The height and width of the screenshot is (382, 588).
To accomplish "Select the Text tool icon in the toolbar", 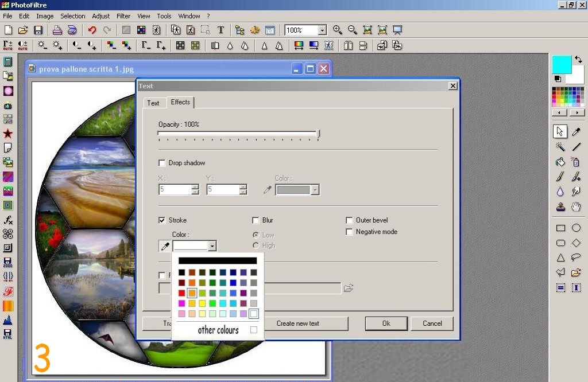I will [x=220, y=30].
